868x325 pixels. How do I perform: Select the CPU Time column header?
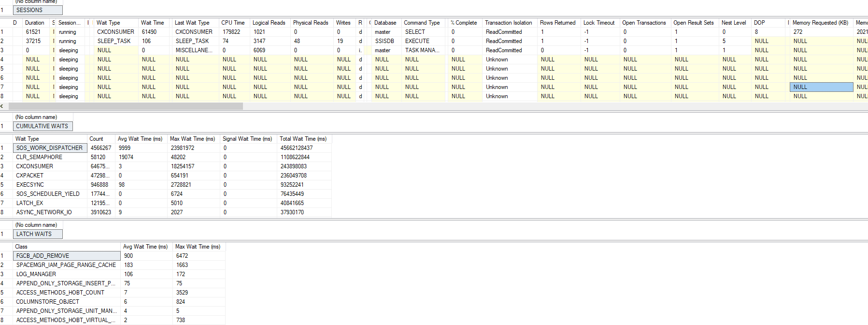tap(233, 23)
